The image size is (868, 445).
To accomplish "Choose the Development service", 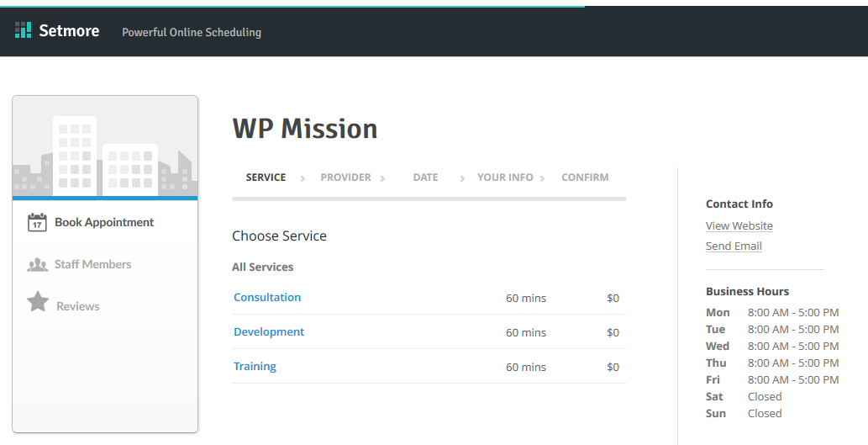I will [269, 331].
